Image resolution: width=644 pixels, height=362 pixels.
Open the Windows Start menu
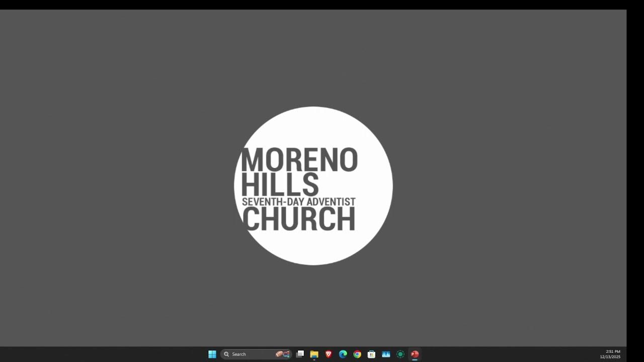[x=212, y=354]
